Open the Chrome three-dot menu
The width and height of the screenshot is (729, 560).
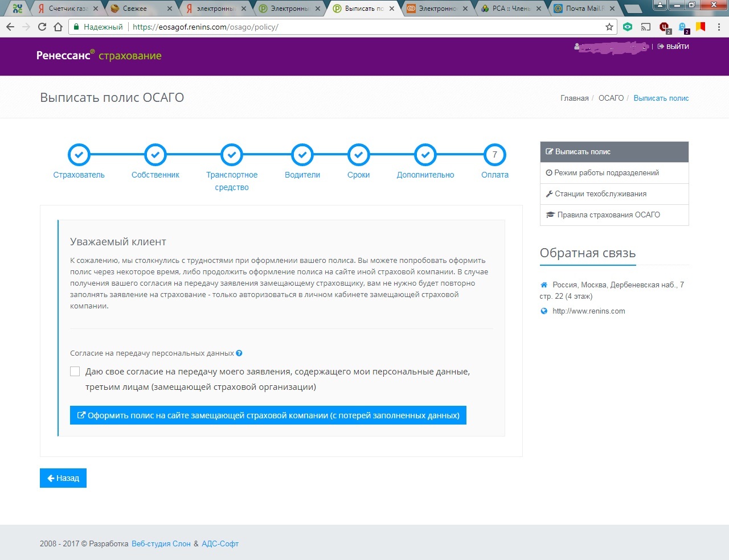719,27
